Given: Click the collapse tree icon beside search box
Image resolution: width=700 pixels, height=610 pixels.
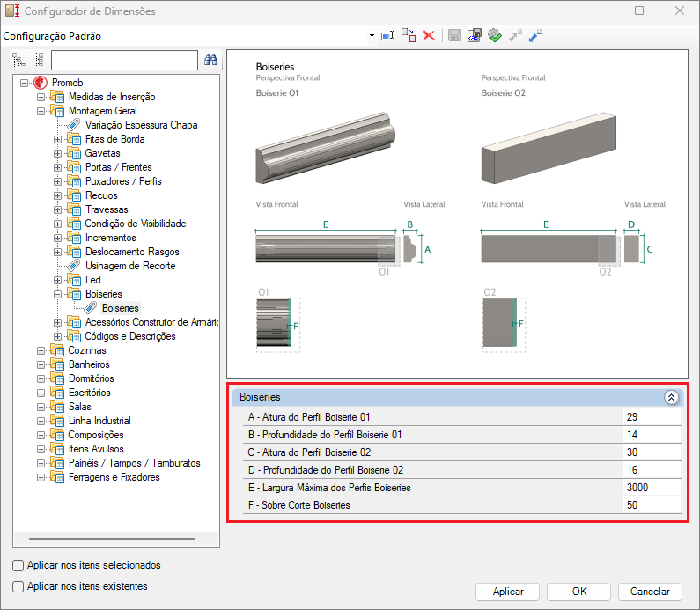Looking at the screenshot, I should click(40, 60).
